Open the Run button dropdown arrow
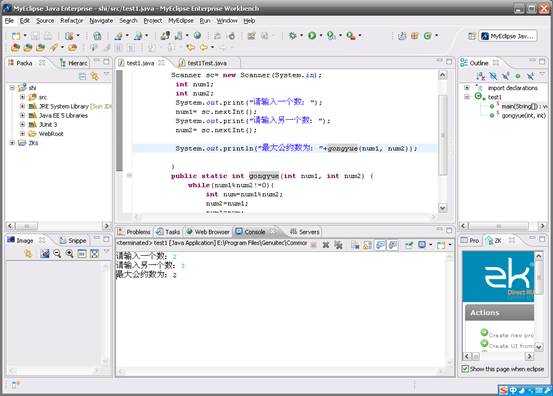Image resolution: width=553 pixels, height=396 pixels. pos(321,36)
